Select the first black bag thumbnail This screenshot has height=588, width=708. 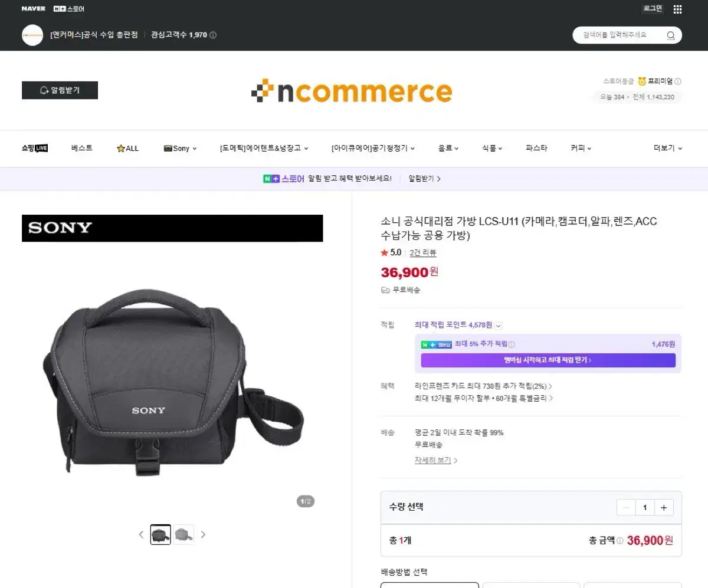point(160,534)
